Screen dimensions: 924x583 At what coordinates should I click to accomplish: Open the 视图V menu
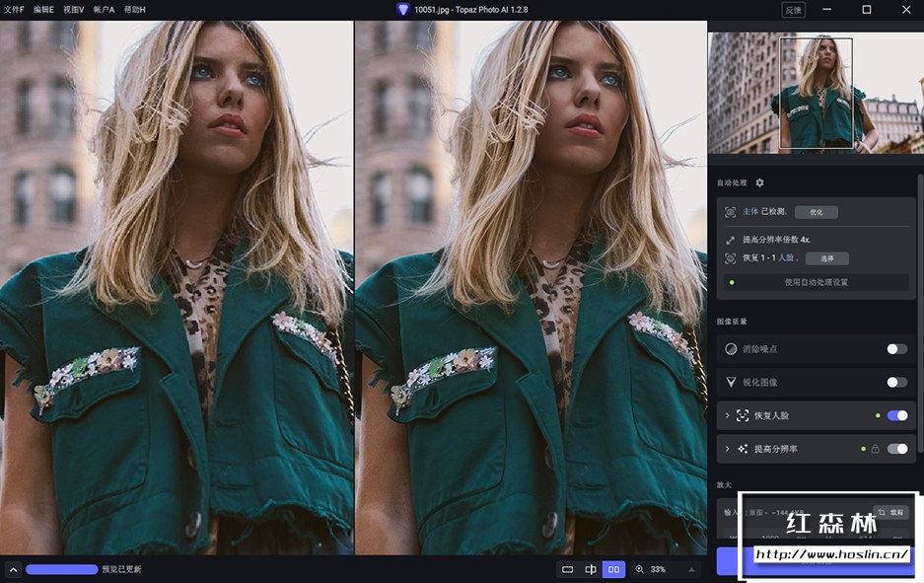(x=74, y=10)
